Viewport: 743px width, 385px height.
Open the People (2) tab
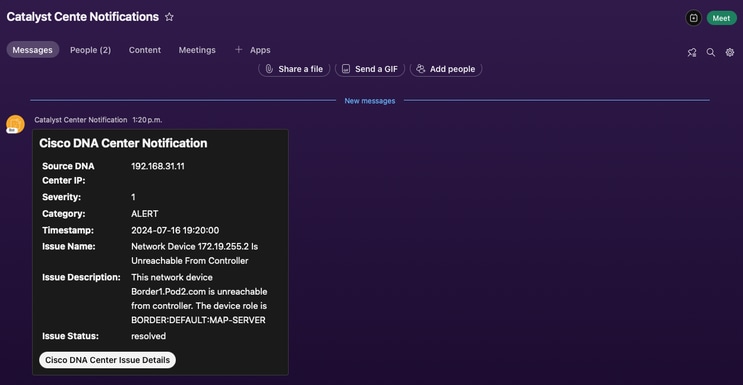pos(91,50)
